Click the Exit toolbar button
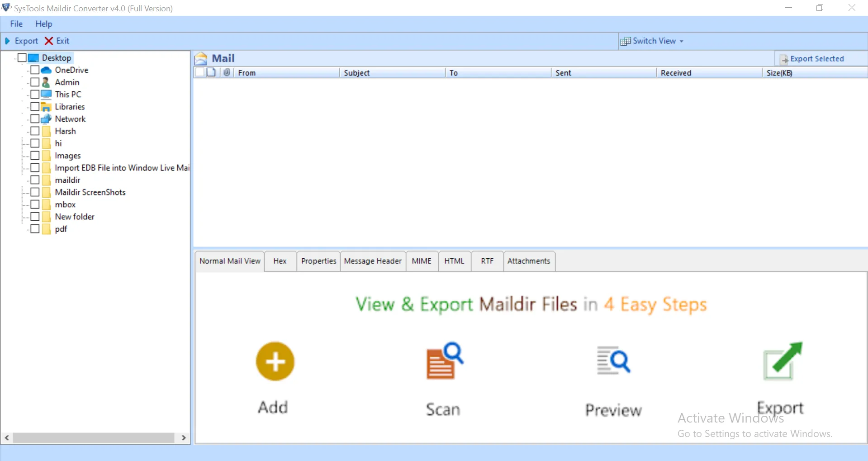 [x=57, y=41]
